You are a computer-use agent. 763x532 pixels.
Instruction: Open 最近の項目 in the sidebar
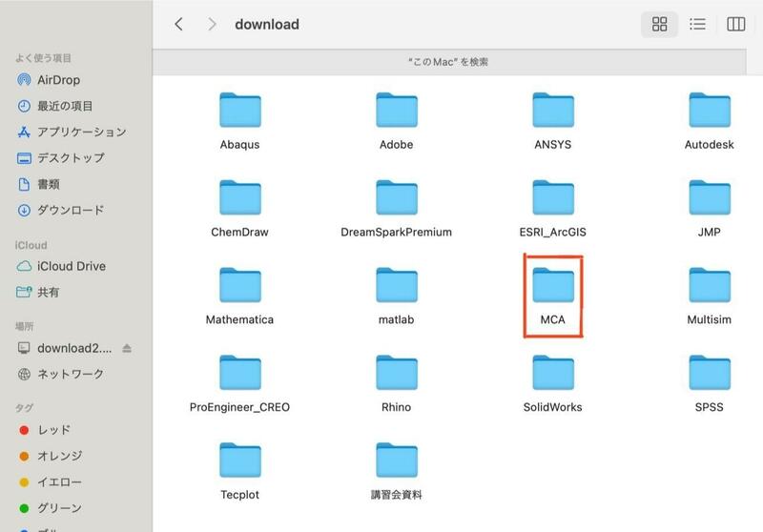pos(54,106)
